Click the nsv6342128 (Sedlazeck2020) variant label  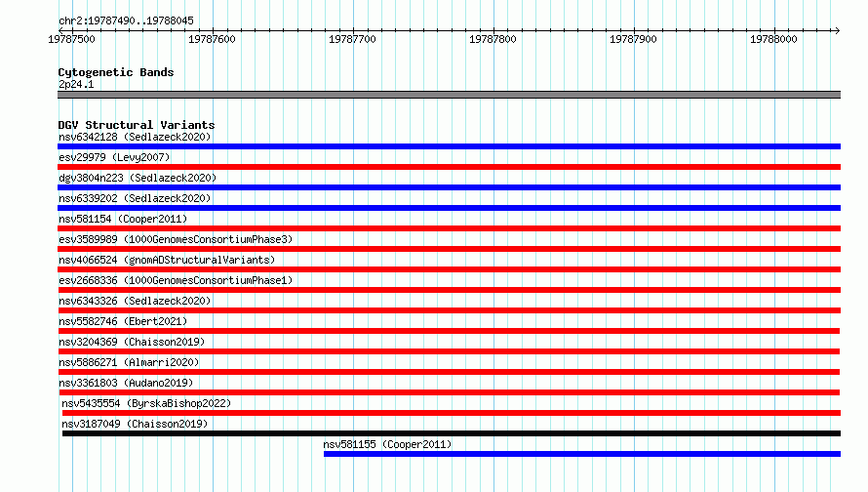tap(135, 137)
